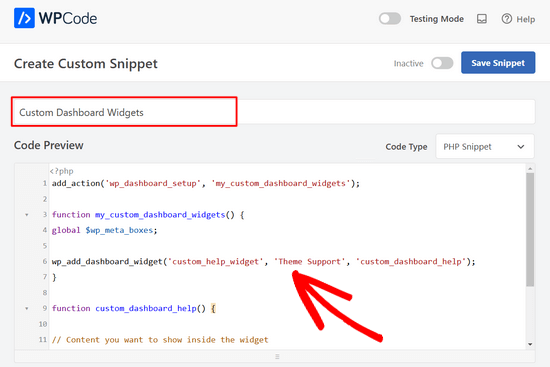
Task: Click line number 6 in the gutter
Action: tap(45, 261)
